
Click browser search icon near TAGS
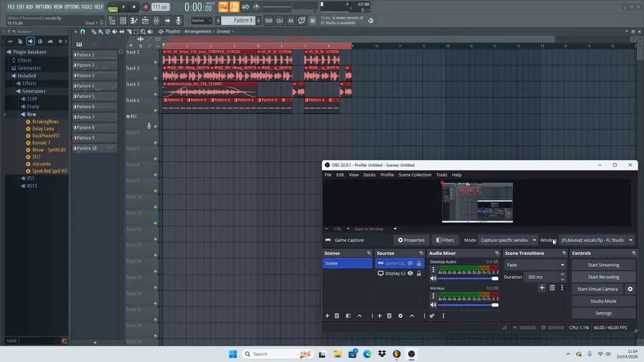(x=64, y=341)
